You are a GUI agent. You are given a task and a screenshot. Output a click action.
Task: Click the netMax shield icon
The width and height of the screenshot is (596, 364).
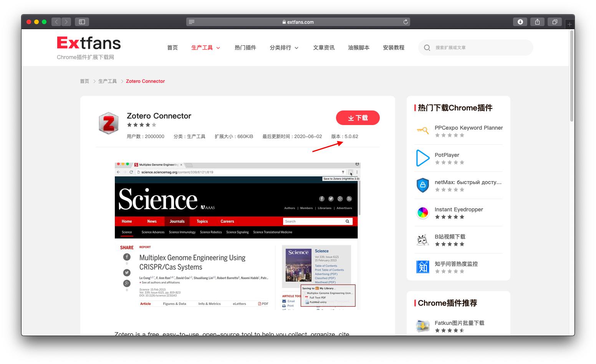click(x=423, y=185)
